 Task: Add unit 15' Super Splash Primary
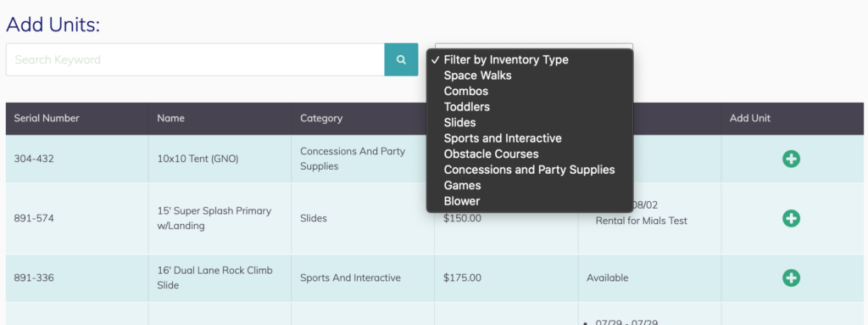point(791,218)
